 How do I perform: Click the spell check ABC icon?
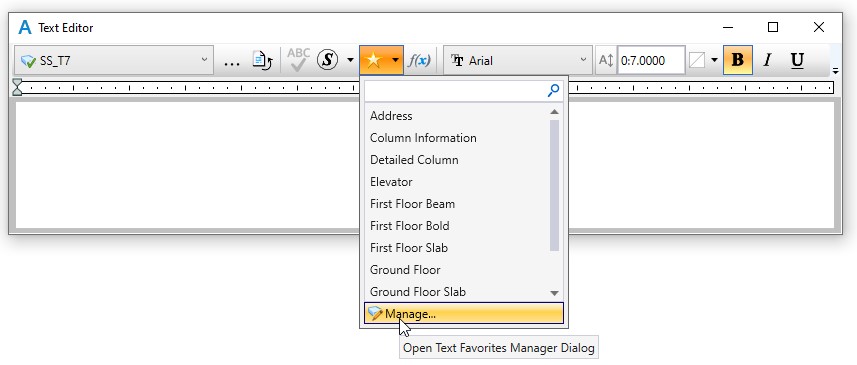[x=298, y=60]
